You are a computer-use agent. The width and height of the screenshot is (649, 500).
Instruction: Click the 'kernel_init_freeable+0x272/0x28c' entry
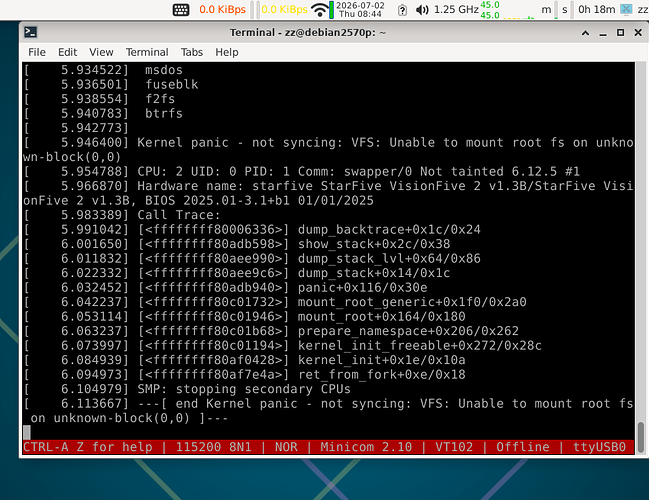click(x=420, y=346)
